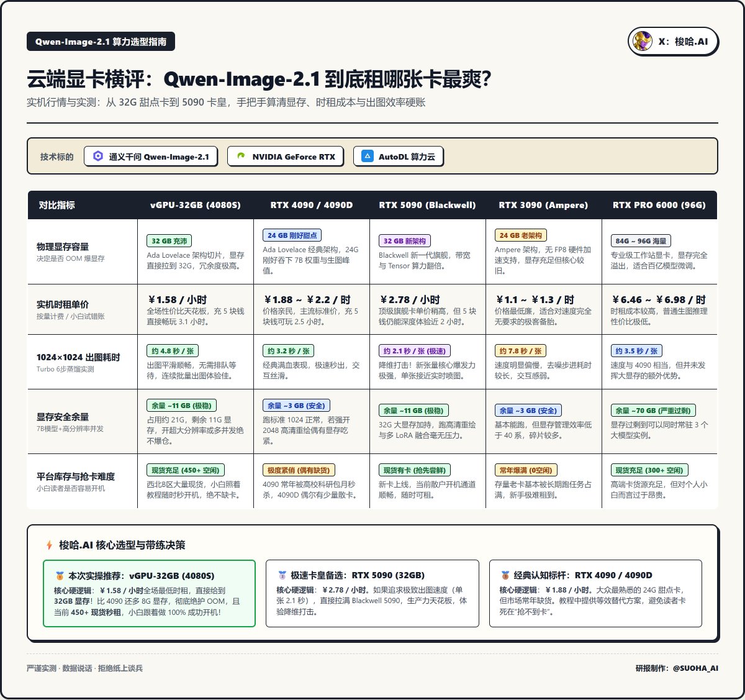
Task: Click the 物理显存容量 row label
Action: tap(63, 247)
